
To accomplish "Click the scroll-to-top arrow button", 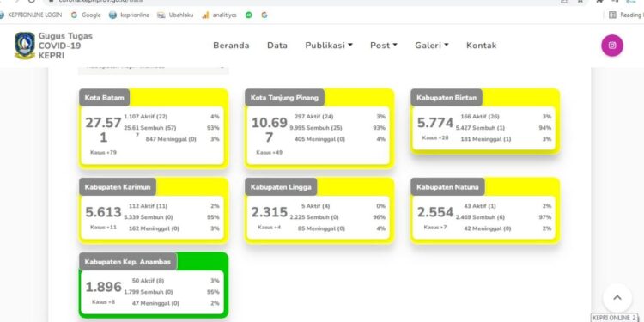I will [617, 298].
